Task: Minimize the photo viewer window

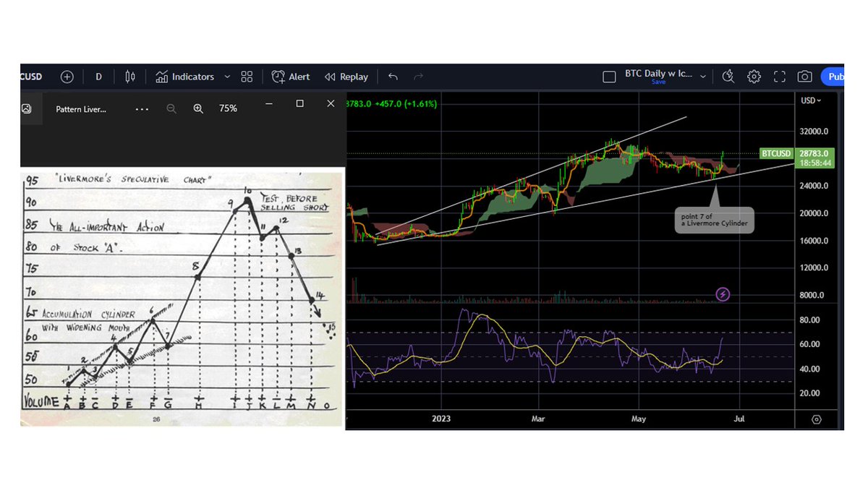Action: (x=269, y=104)
